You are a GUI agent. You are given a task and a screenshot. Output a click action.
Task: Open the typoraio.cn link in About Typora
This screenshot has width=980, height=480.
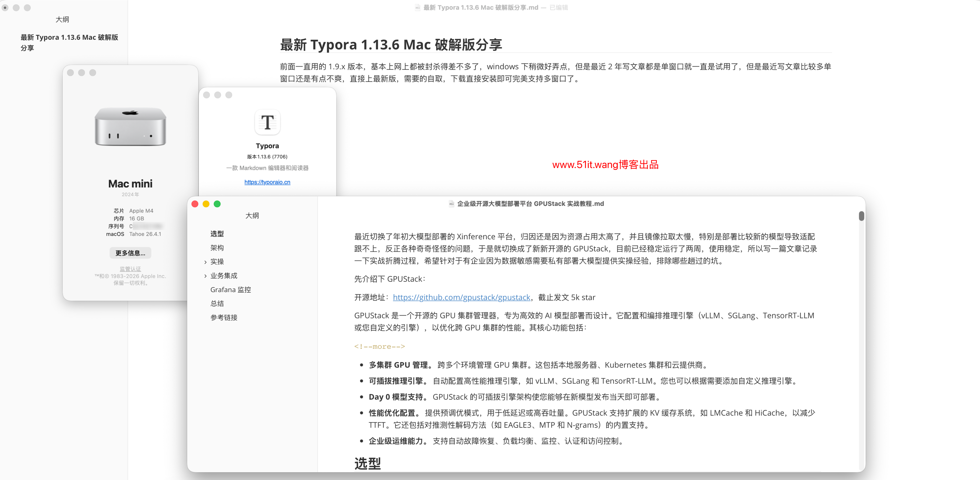point(267,182)
